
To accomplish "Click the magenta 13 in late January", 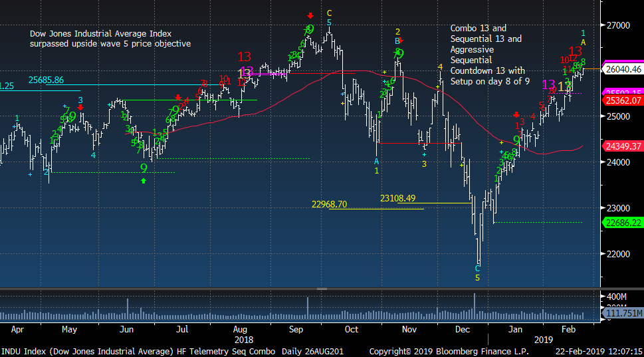I will pyautogui.click(x=548, y=84).
